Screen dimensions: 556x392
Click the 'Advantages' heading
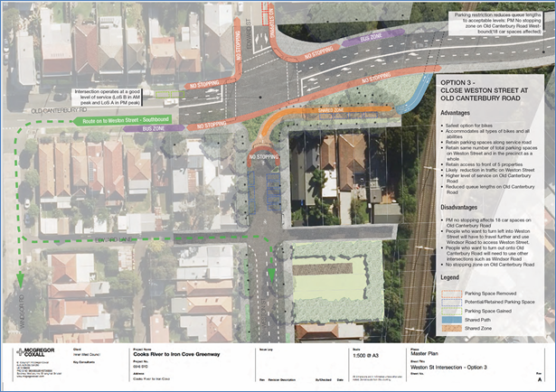point(455,113)
